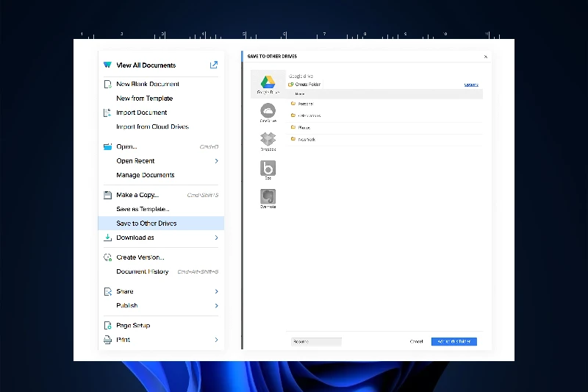Image resolution: width=588 pixels, height=392 pixels.
Task: Click Create Folder in Google Drive
Action: 304,85
